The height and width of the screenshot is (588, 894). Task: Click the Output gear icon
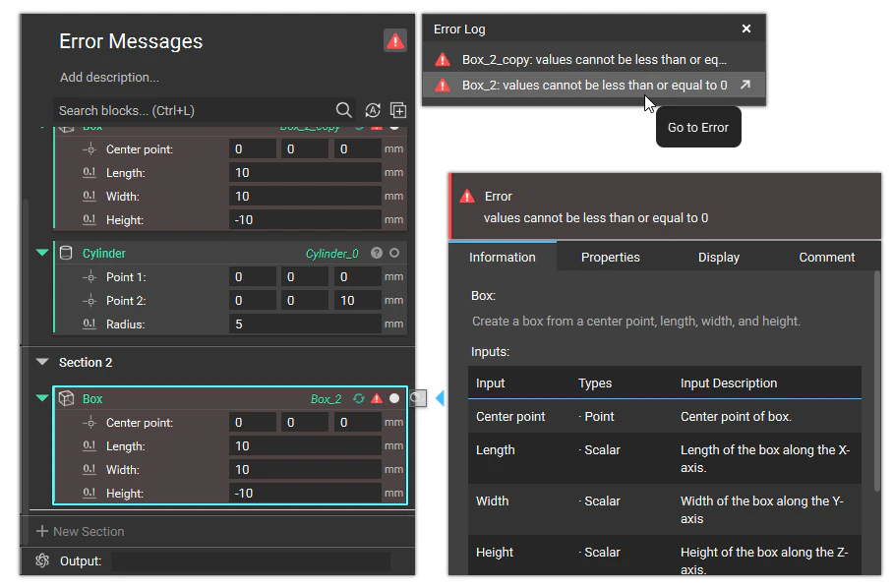(x=42, y=560)
